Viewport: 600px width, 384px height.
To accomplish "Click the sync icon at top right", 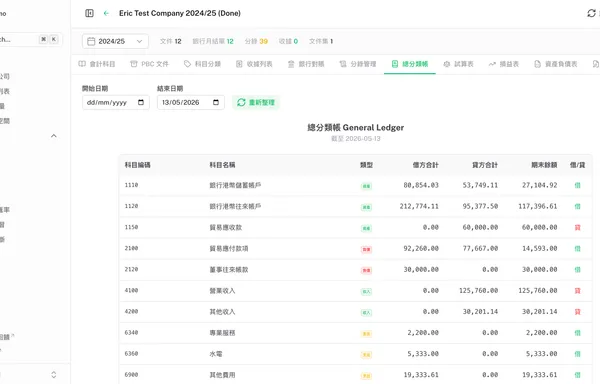I will (x=591, y=13).
